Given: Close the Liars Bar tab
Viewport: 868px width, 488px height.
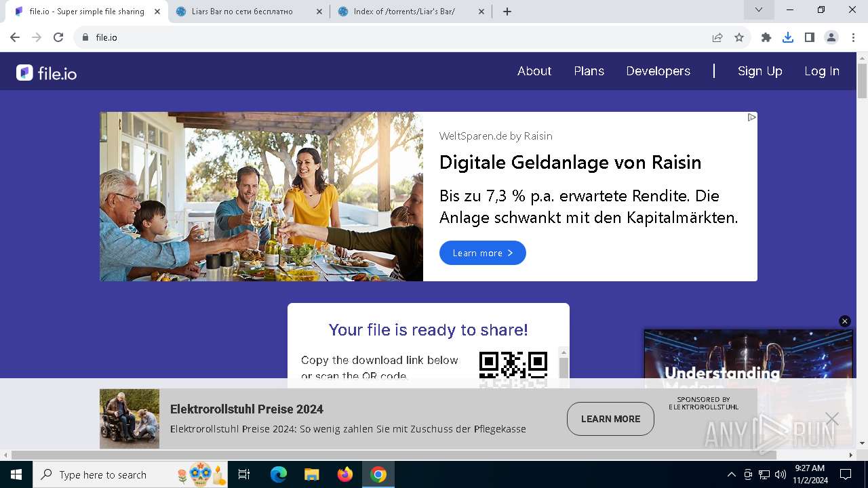Looking at the screenshot, I should (319, 12).
